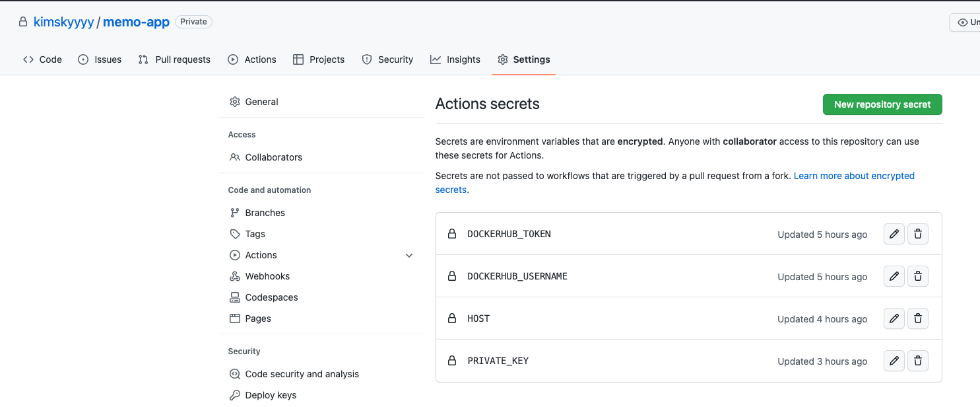980x407 pixels.
Task: Switch to the Code tab
Action: [42, 59]
